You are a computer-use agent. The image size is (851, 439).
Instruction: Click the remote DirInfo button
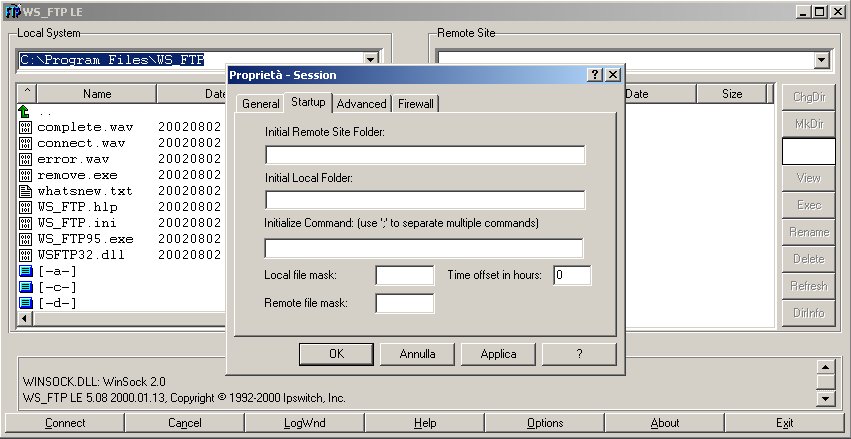(809, 313)
